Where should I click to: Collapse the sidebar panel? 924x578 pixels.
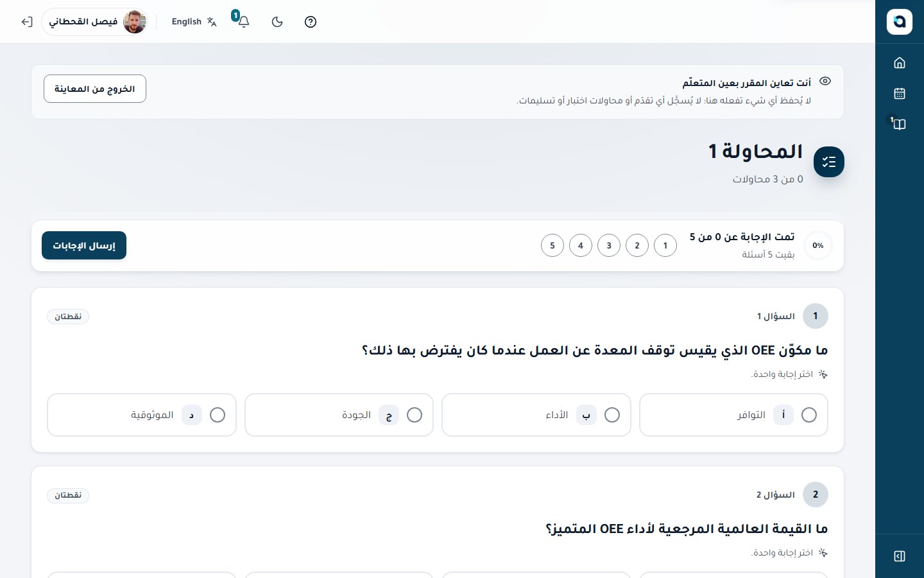(x=900, y=556)
